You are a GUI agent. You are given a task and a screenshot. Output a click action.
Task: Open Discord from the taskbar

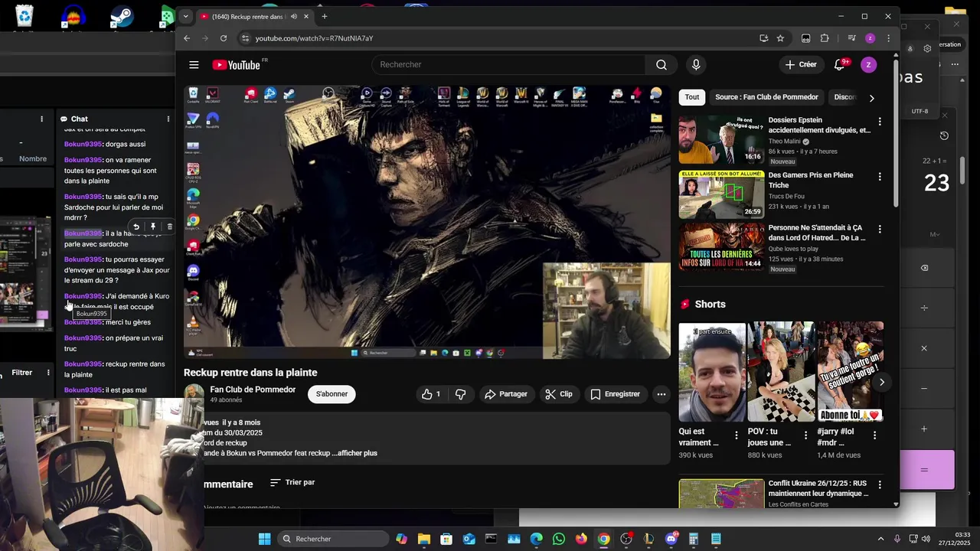(671, 539)
